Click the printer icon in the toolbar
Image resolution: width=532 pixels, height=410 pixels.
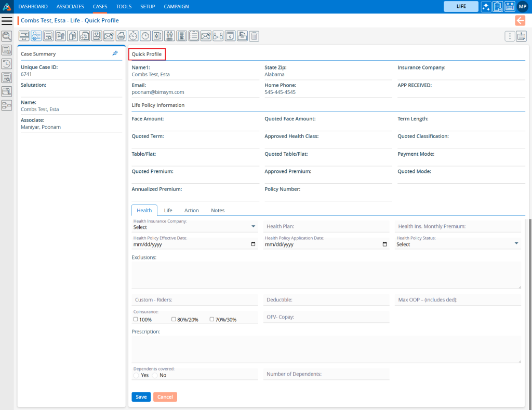pyautogui.click(x=121, y=36)
